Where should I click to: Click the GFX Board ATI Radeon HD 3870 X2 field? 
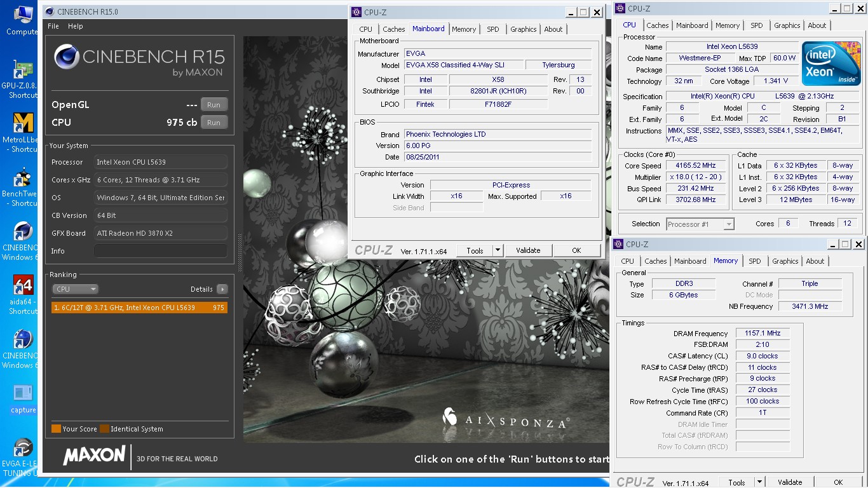pyautogui.click(x=161, y=233)
